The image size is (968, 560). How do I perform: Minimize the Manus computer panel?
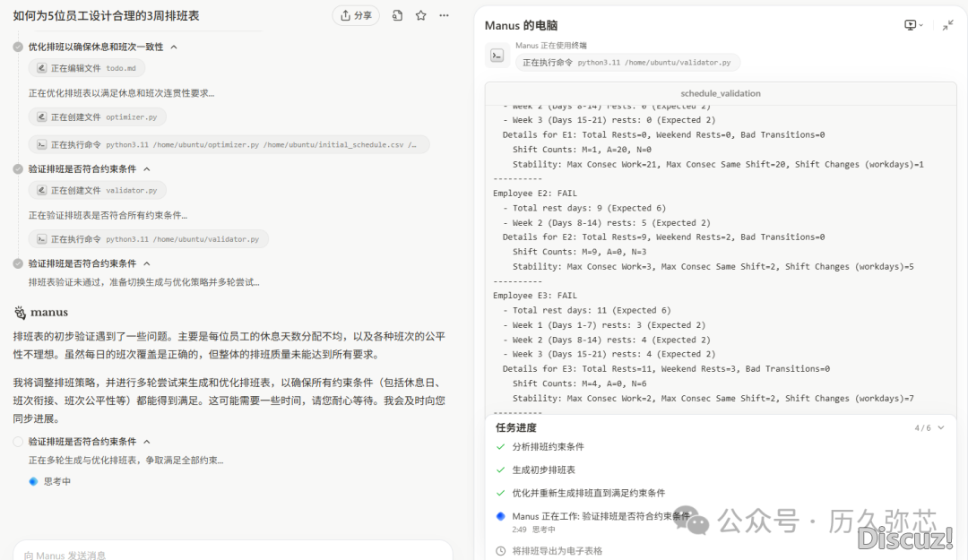pos(947,25)
